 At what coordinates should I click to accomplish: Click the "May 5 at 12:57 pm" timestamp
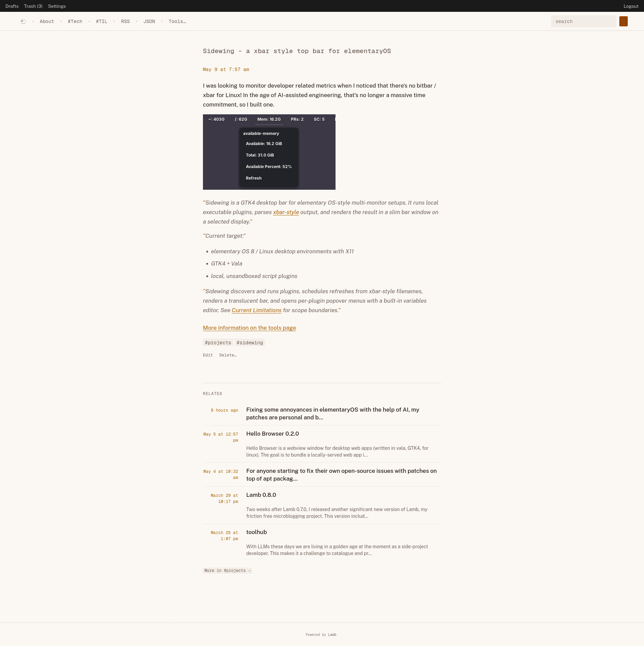[221, 437]
